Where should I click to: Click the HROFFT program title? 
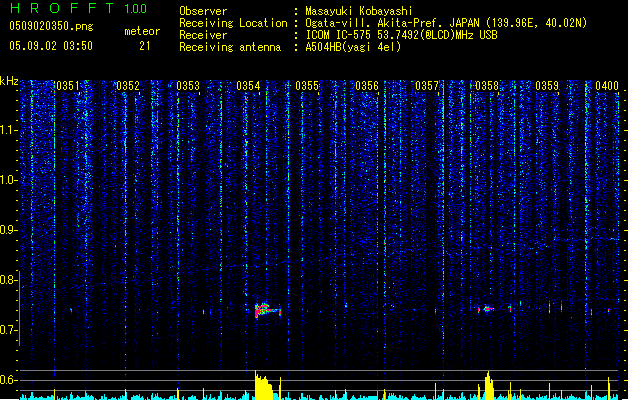61,8
